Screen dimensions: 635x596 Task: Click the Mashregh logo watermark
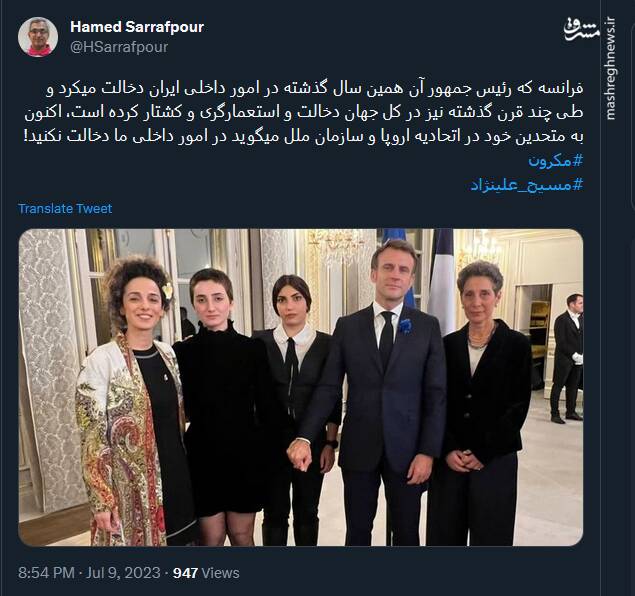(x=581, y=30)
